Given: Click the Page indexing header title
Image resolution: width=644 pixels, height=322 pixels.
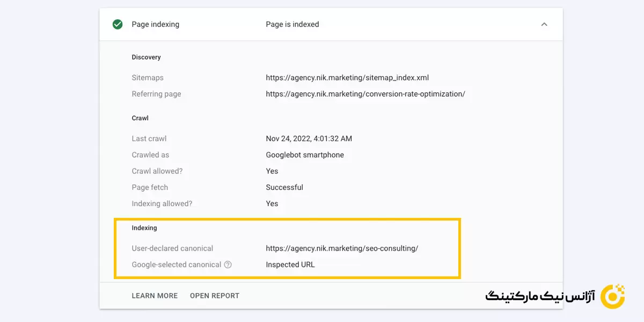Looking at the screenshot, I should coord(156,24).
